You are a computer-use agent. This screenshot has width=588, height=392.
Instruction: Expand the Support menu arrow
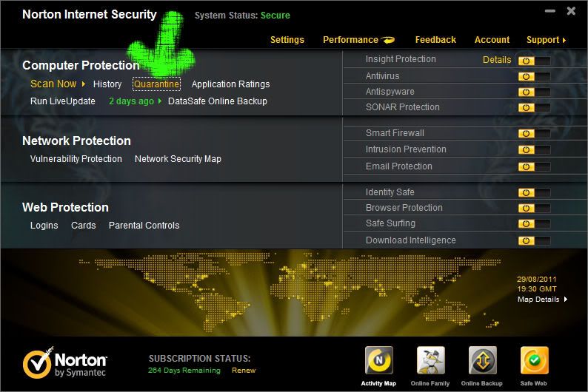click(564, 40)
